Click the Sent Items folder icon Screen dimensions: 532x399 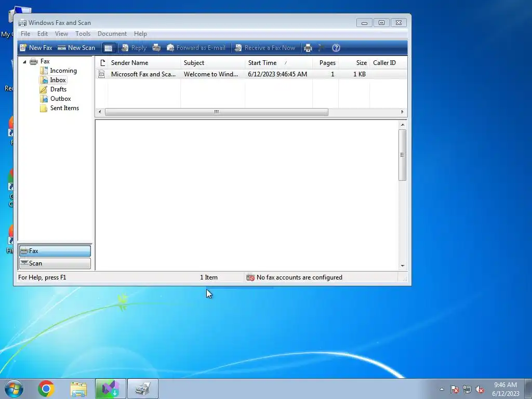coord(44,108)
